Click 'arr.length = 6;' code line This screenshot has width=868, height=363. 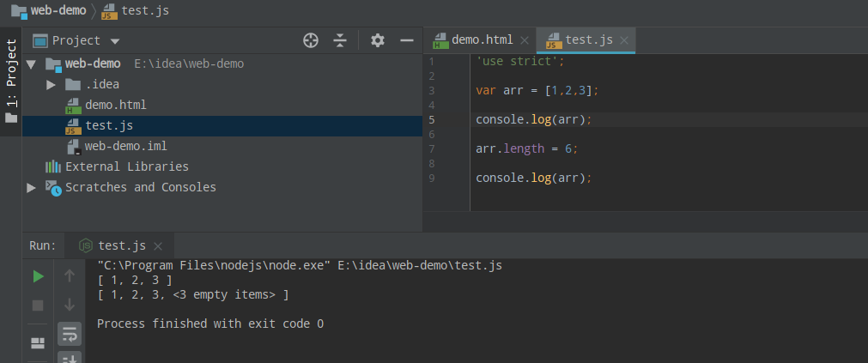click(x=527, y=148)
